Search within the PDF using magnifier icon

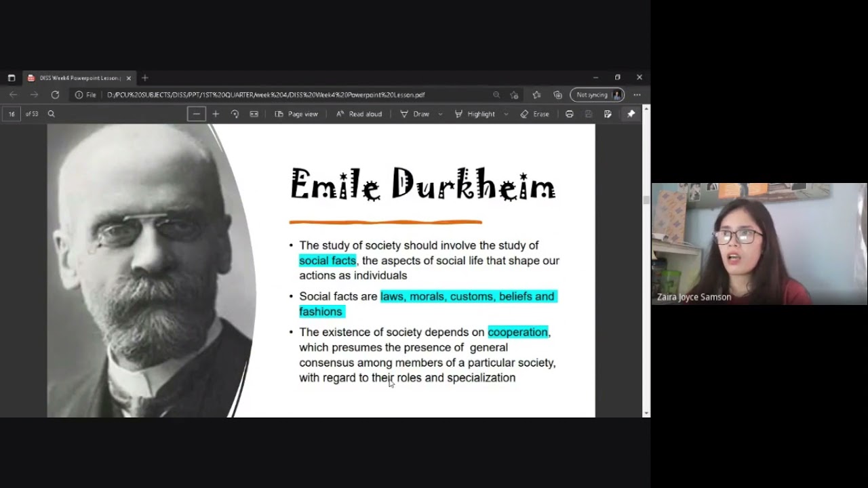click(x=51, y=114)
